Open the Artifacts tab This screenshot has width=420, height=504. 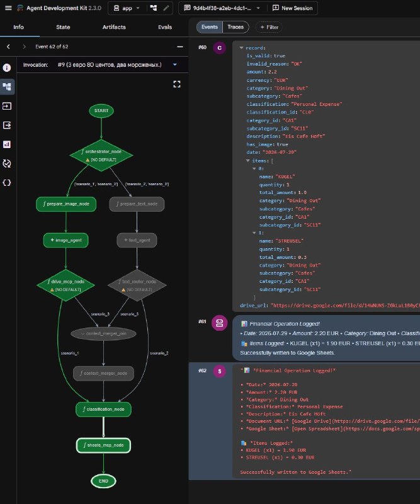(x=114, y=27)
